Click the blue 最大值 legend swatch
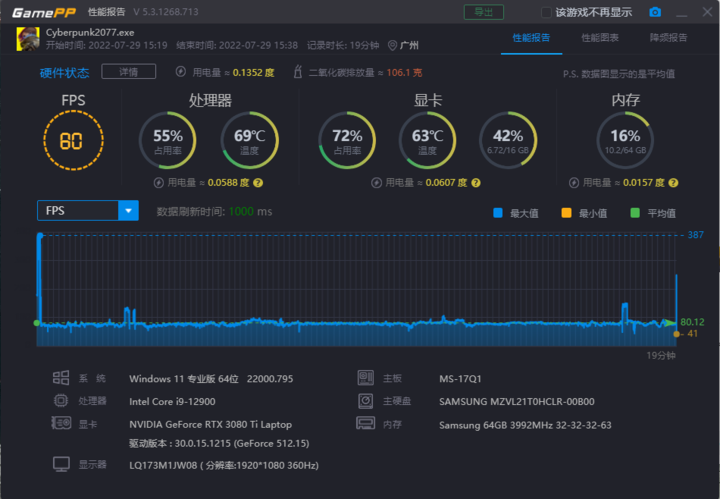Image resolution: width=720 pixels, height=499 pixels. click(498, 213)
